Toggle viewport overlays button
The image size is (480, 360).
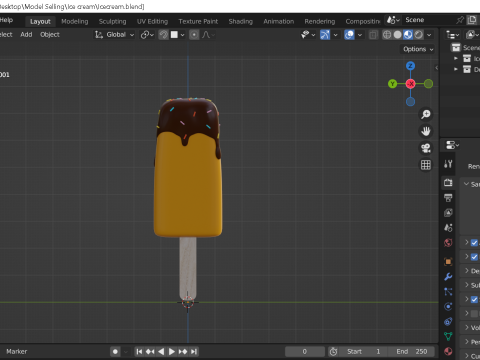click(x=349, y=35)
